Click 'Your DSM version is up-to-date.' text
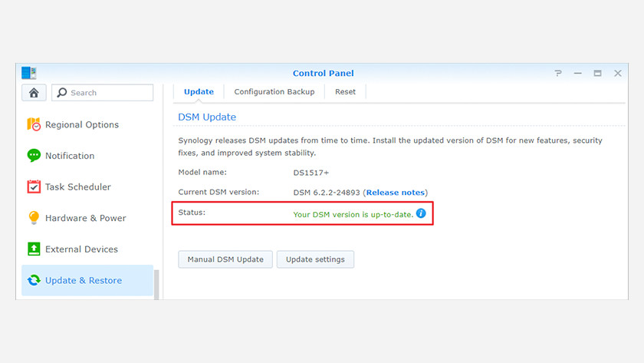This screenshot has width=644, height=363. click(353, 215)
